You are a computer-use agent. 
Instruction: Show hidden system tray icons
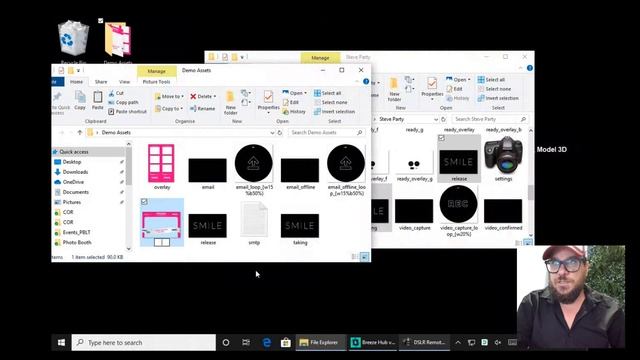coord(458,342)
